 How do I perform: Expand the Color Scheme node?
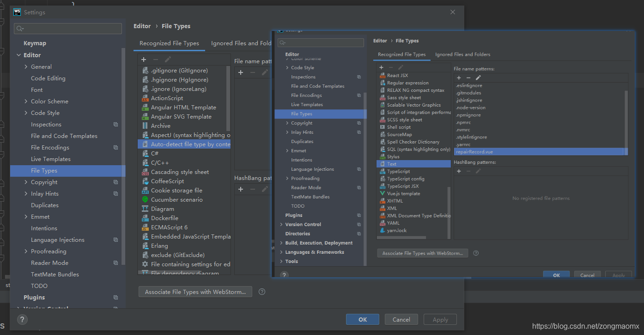tap(26, 102)
